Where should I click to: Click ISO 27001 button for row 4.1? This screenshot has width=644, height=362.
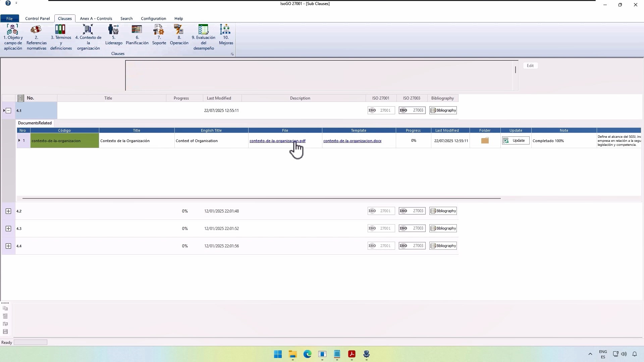coord(381,110)
